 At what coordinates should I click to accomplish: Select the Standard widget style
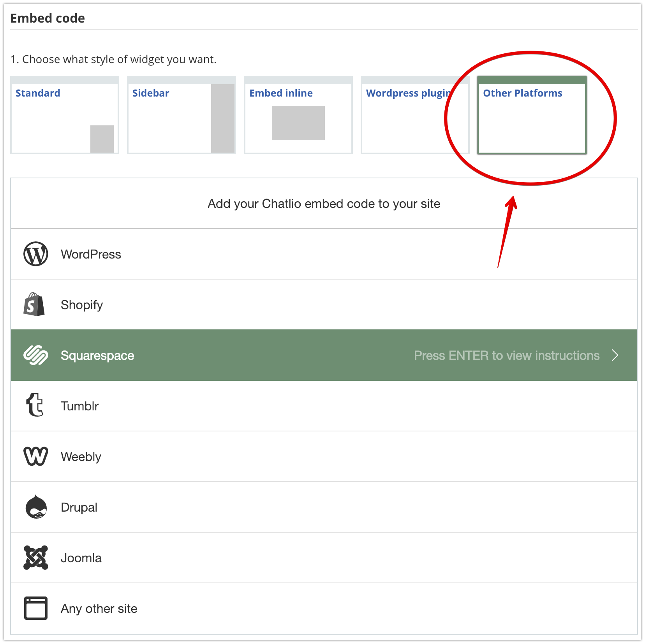click(x=64, y=115)
